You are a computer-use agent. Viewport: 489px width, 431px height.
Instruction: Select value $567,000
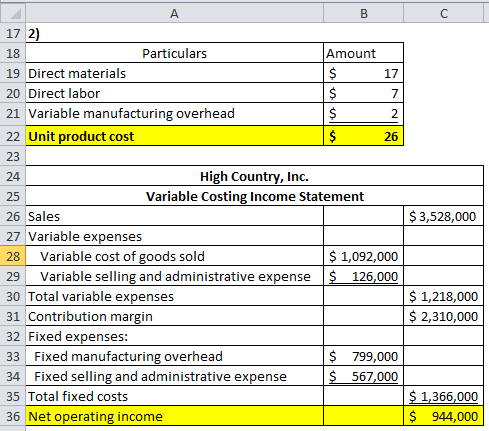pos(363,376)
